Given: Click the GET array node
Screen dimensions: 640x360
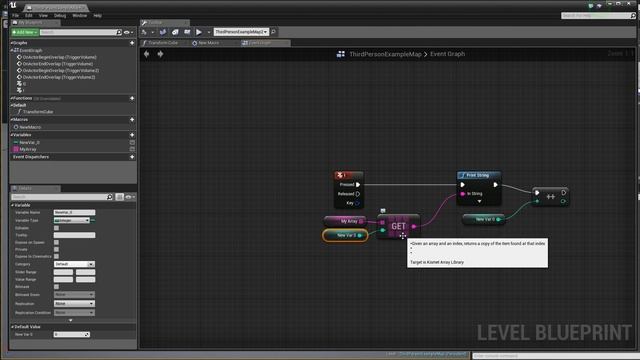Looking at the screenshot, I should coord(398,227).
